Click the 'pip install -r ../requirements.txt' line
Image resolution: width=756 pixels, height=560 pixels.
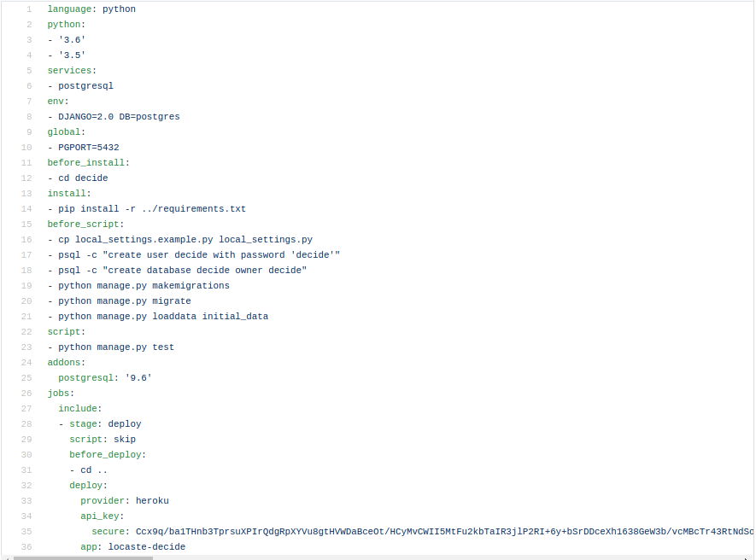(x=147, y=209)
